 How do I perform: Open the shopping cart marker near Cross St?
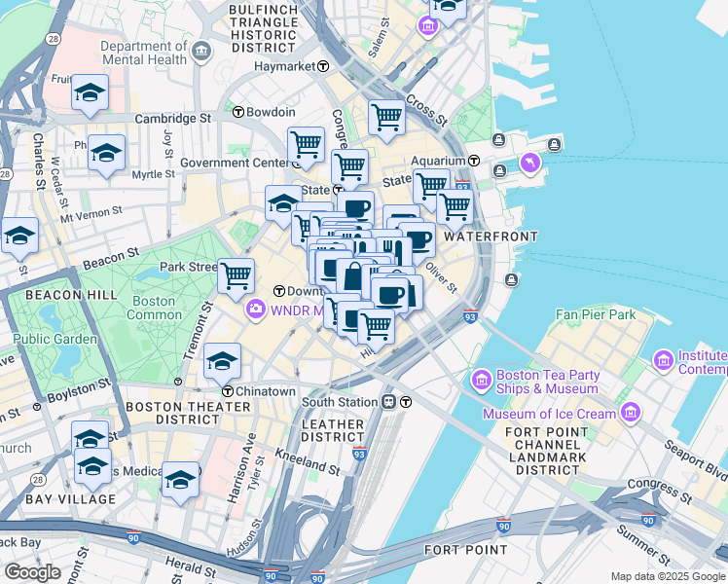click(386, 118)
